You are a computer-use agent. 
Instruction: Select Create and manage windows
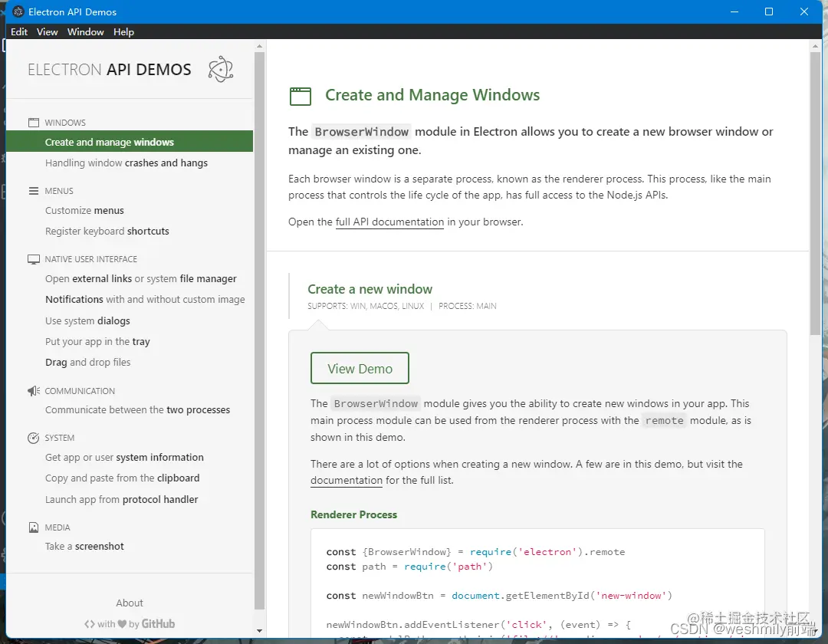point(130,142)
